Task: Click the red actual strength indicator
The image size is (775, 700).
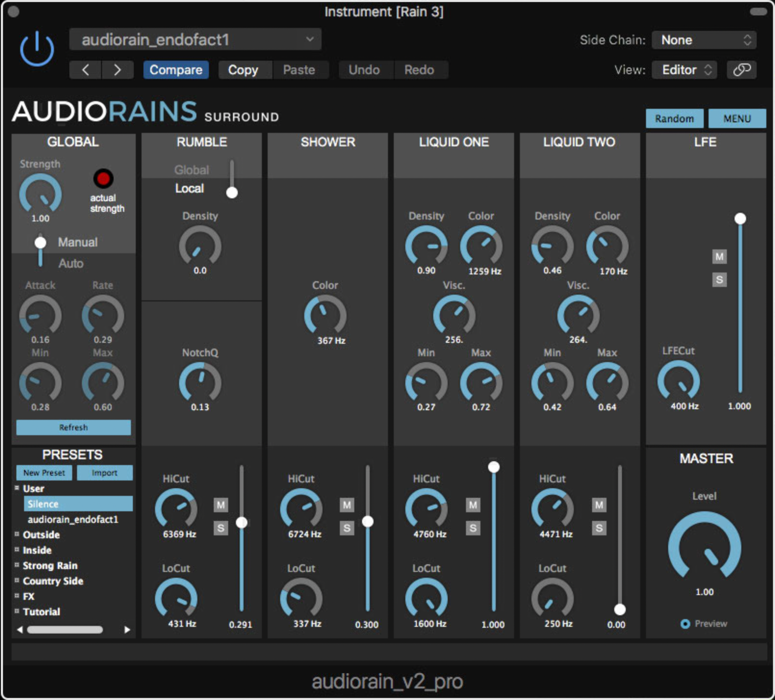Action: click(x=103, y=179)
